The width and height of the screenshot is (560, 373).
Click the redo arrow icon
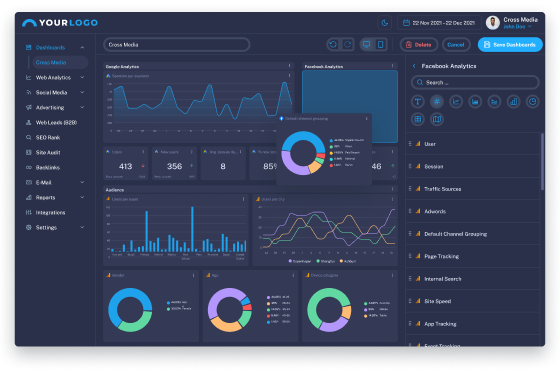tap(348, 45)
